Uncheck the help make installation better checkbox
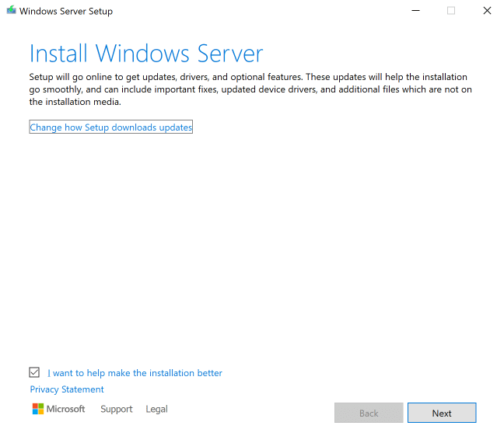The width and height of the screenshot is (504, 443). tap(34, 372)
